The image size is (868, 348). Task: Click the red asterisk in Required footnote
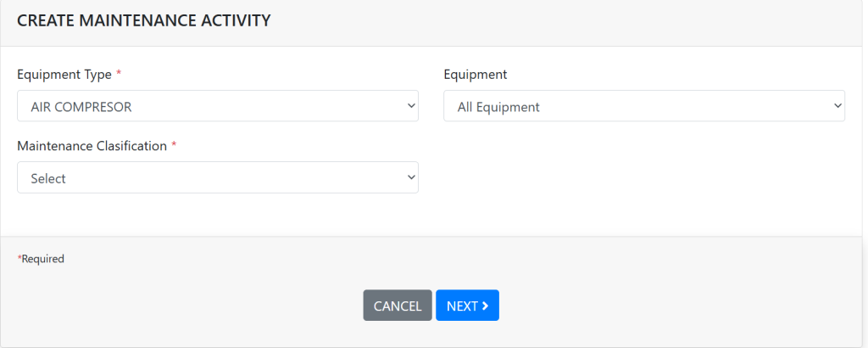click(x=19, y=258)
